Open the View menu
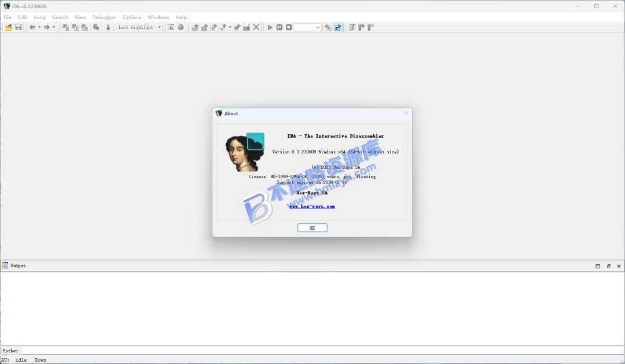625x364 pixels. pos(80,17)
